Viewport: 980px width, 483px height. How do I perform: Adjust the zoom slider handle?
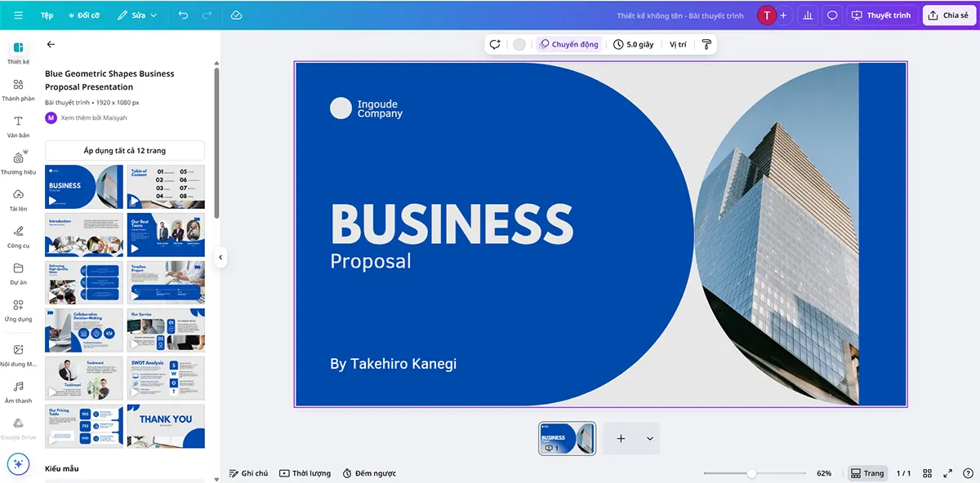pyautogui.click(x=751, y=473)
